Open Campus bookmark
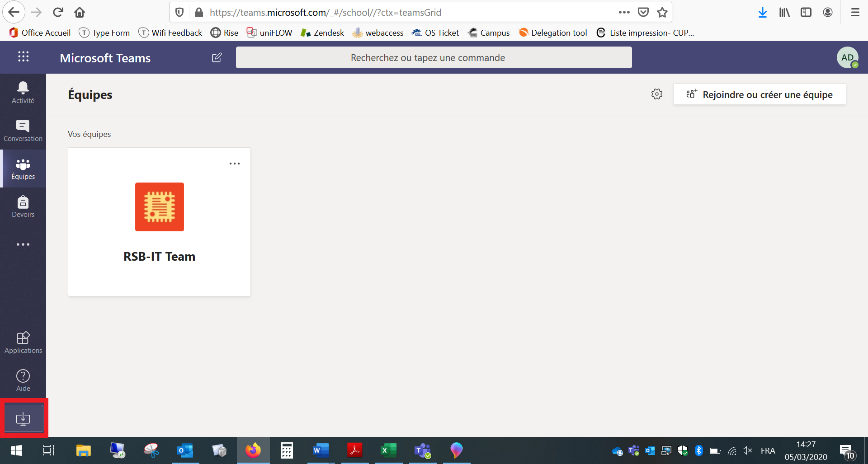Screen dimensions: 868x464 pyautogui.click(x=489, y=33)
